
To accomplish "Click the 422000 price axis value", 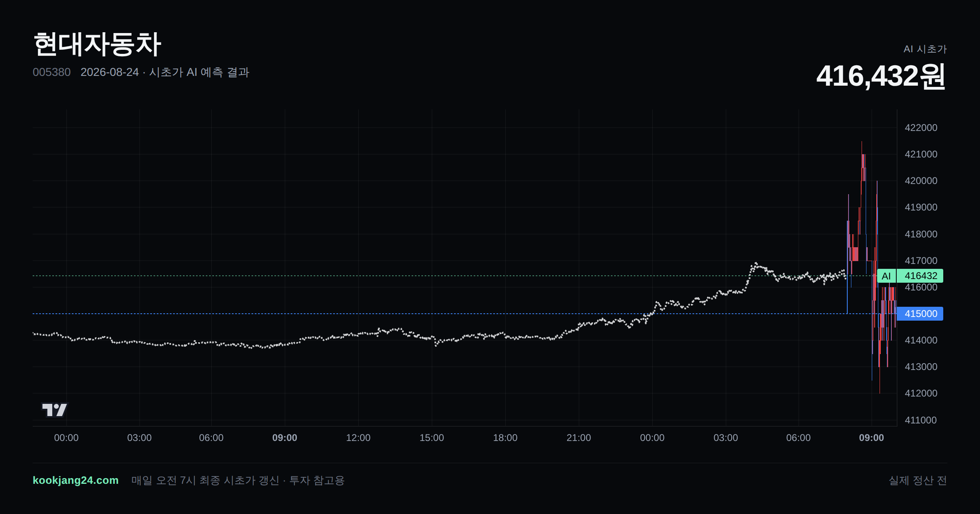I will pos(921,128).
